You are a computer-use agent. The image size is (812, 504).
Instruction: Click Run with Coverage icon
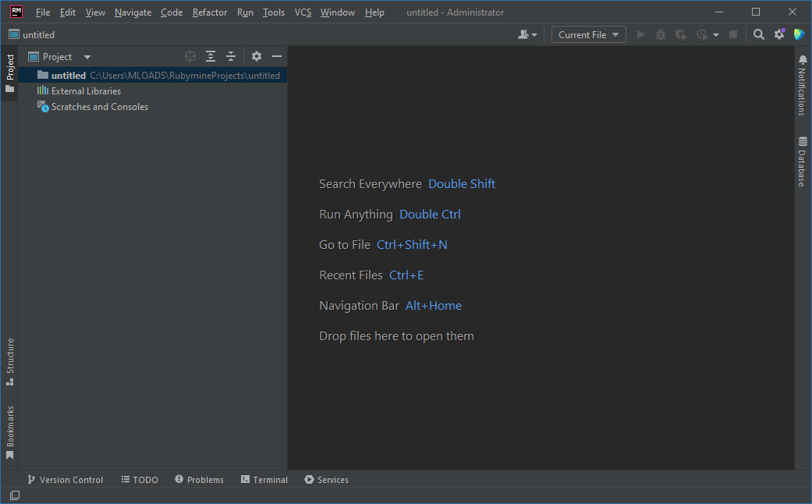(x=681, y=34)
